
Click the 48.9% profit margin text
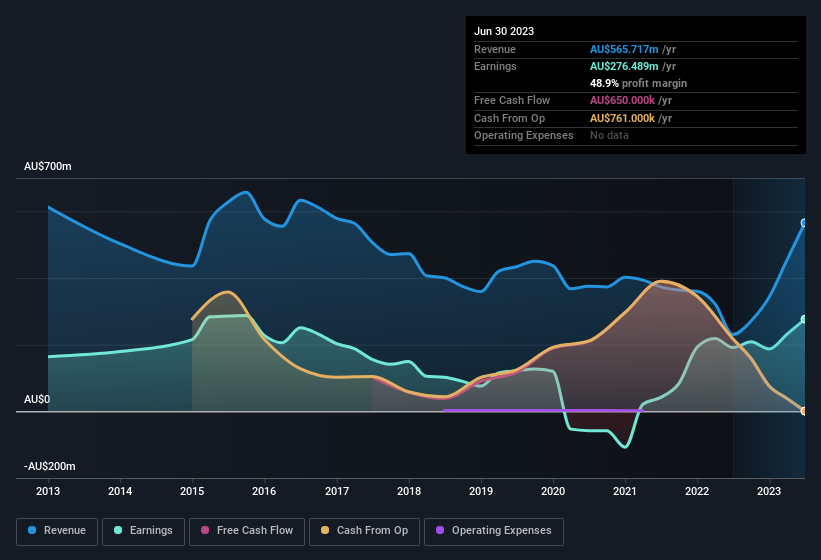pyautogui.click(x=638, y=83)
